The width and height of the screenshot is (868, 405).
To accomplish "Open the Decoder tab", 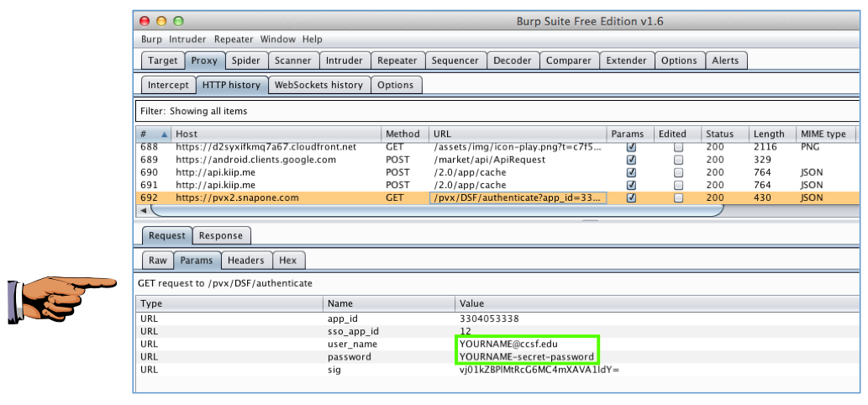I will point(513,60).
